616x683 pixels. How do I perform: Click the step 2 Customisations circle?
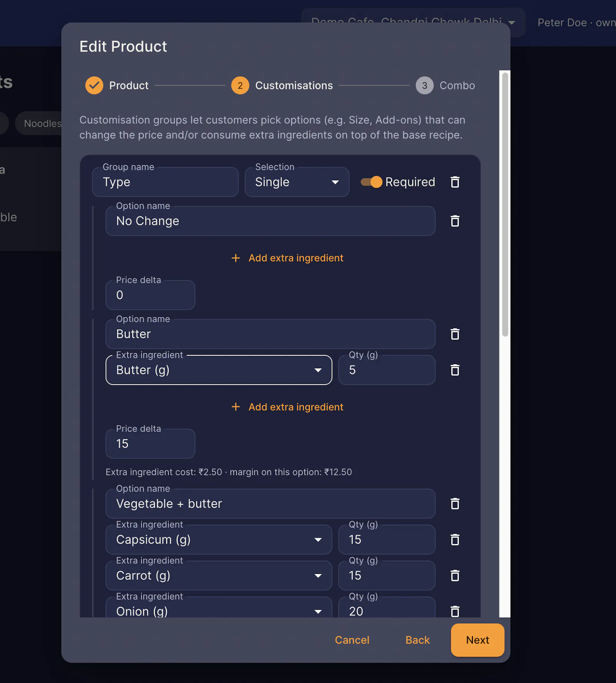240,86
